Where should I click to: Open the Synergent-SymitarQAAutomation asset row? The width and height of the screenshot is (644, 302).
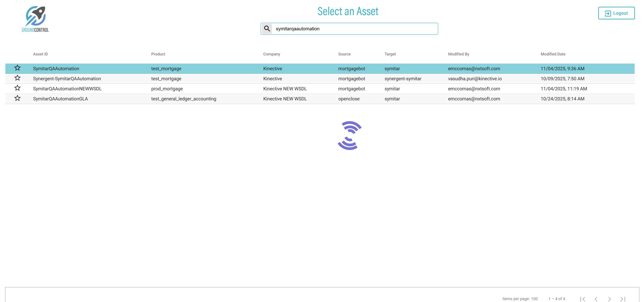coord(67,79)
